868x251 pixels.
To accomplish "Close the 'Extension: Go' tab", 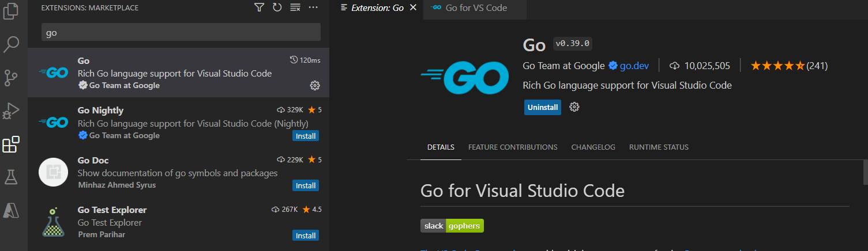I will click(412, 8).
